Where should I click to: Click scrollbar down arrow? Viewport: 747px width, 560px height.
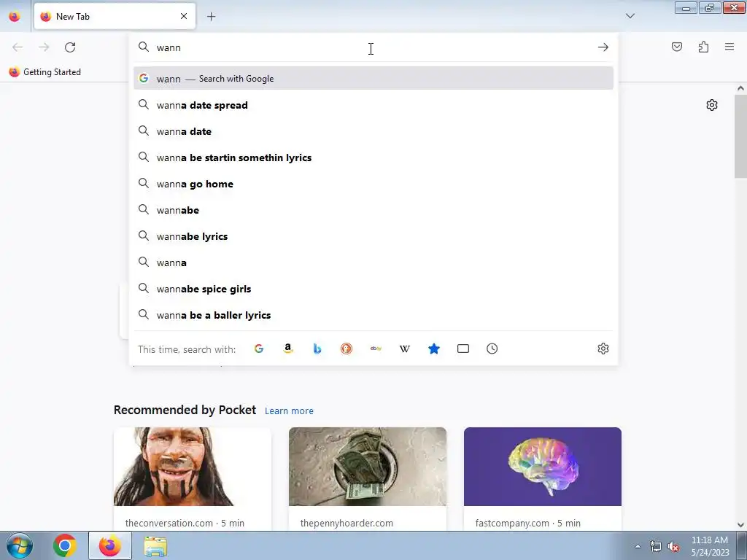[740, 525]
